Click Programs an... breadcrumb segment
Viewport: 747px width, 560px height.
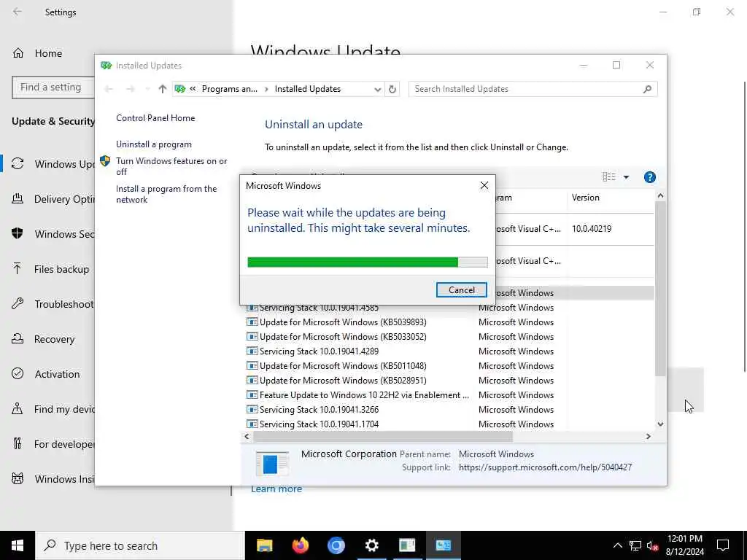click(x=230, y=89)
